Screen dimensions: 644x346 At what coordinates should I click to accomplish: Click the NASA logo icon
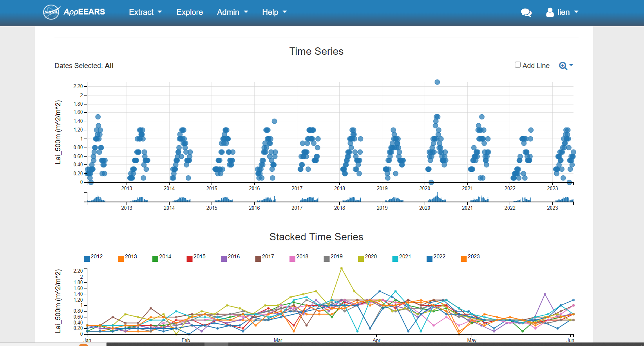coord(51,12)
